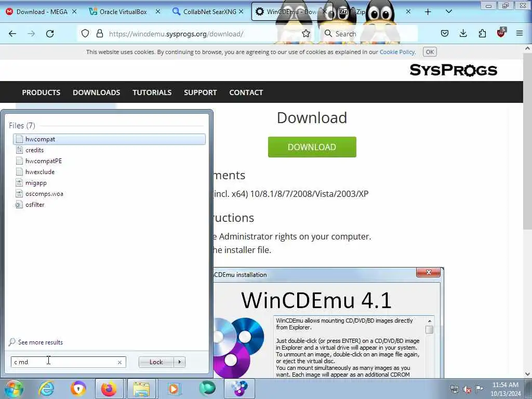Open the uBlock Origin shield icon
This screenshot has width=532, height=399.
[501, 33]
